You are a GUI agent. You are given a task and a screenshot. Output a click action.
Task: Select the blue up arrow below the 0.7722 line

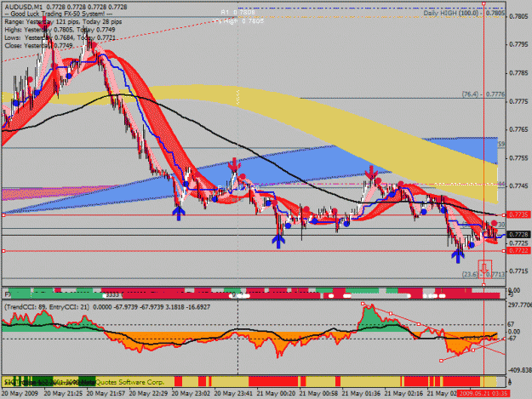coord(458,256)
